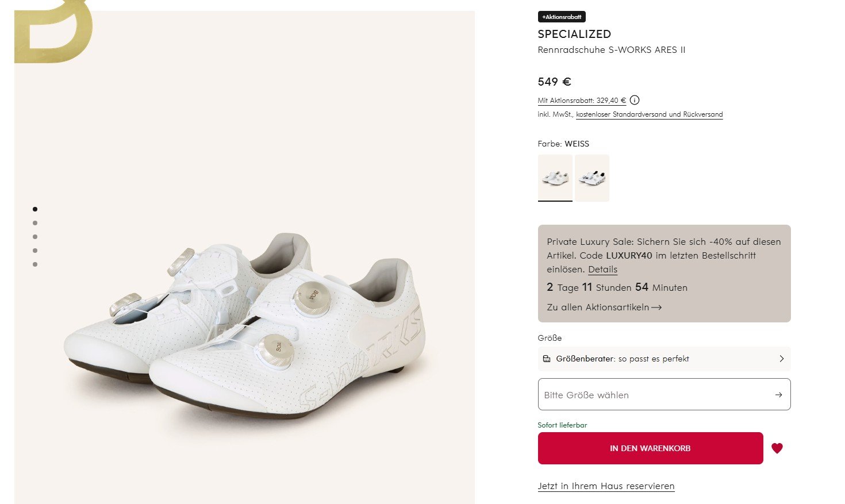Click the size advisor ruler icon
The width and height of the screenshot is (845, 504).
547,359
